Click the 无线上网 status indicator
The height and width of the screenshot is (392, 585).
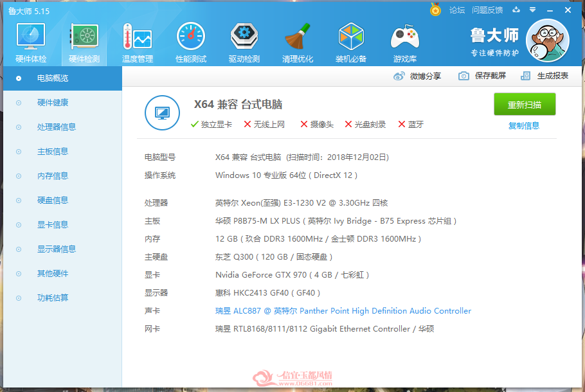[264, 125]
